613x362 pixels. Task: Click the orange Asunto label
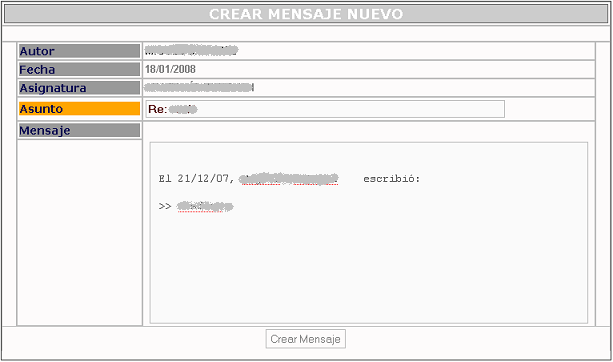79,109
